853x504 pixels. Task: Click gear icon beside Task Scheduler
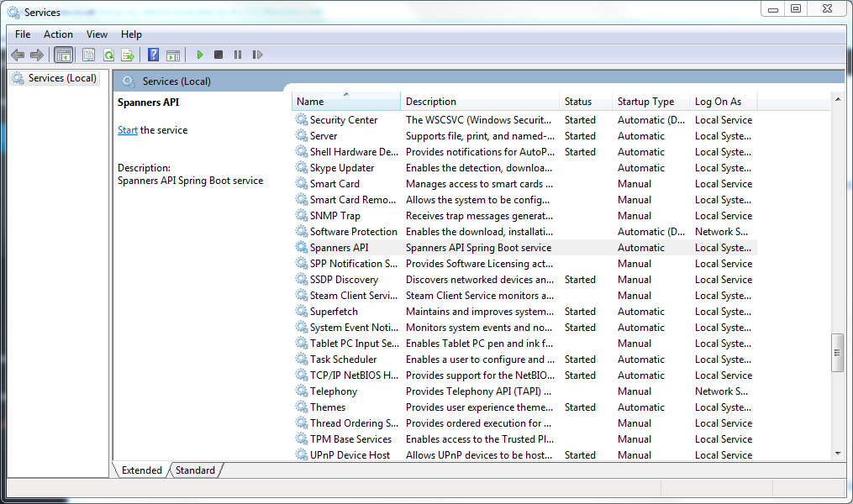[302, 359]
